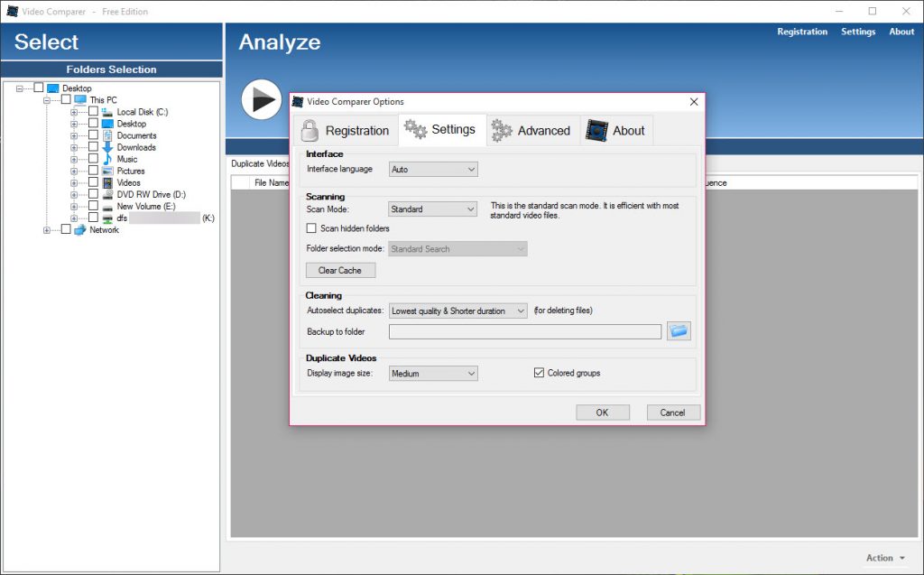Screen dimensions: 924x575
Task: Close the Video Comparer Options dialog
Action: [694, 101]
